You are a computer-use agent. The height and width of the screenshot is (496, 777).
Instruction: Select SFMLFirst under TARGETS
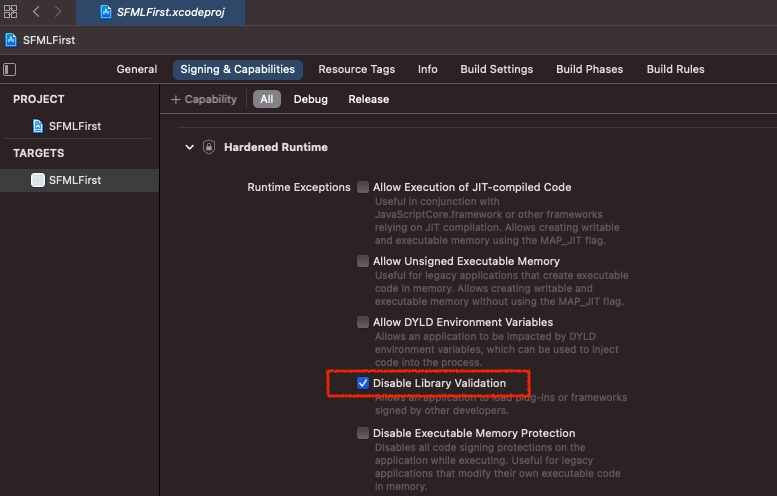point(79,180)
